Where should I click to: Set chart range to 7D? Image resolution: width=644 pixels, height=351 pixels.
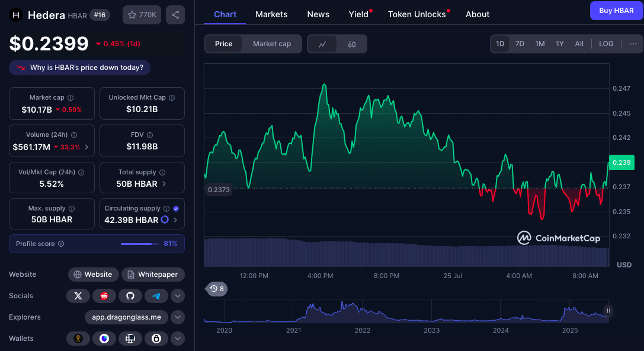[520, 43]
